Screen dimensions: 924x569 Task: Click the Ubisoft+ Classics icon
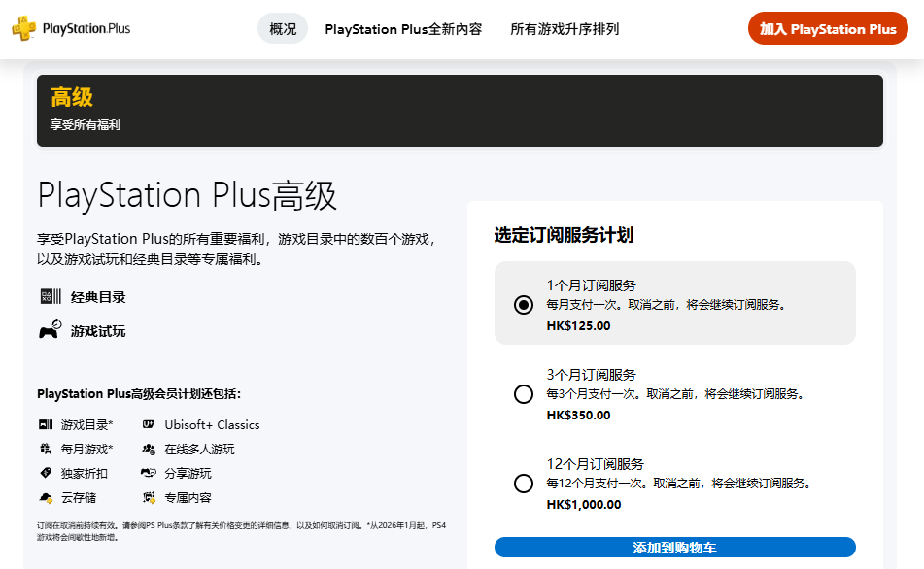[149, 424]
